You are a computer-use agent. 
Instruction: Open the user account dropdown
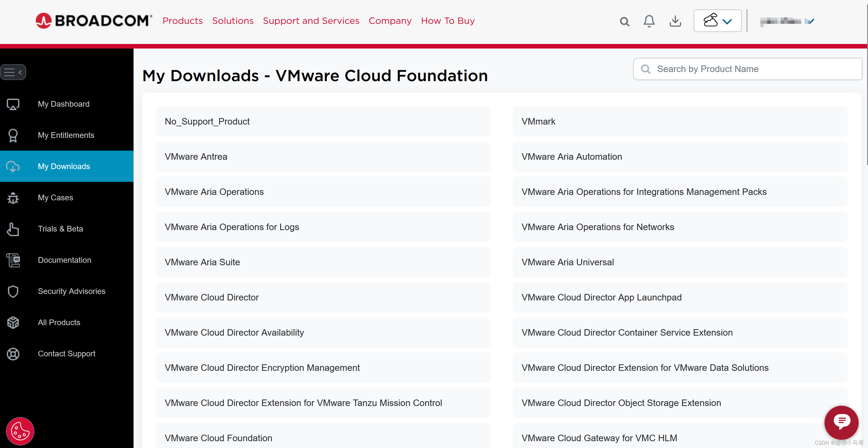point(787,22)
